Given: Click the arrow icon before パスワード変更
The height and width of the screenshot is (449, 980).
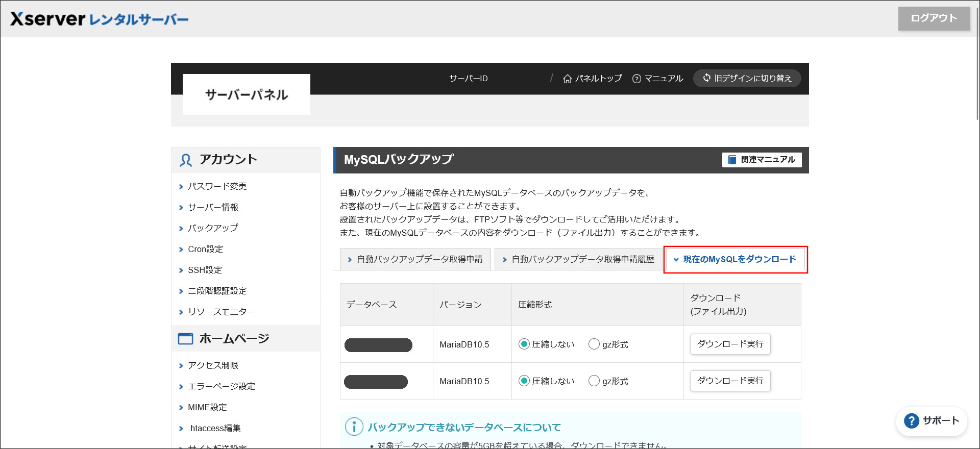Looking at the screenshot, I should (181, 187).
